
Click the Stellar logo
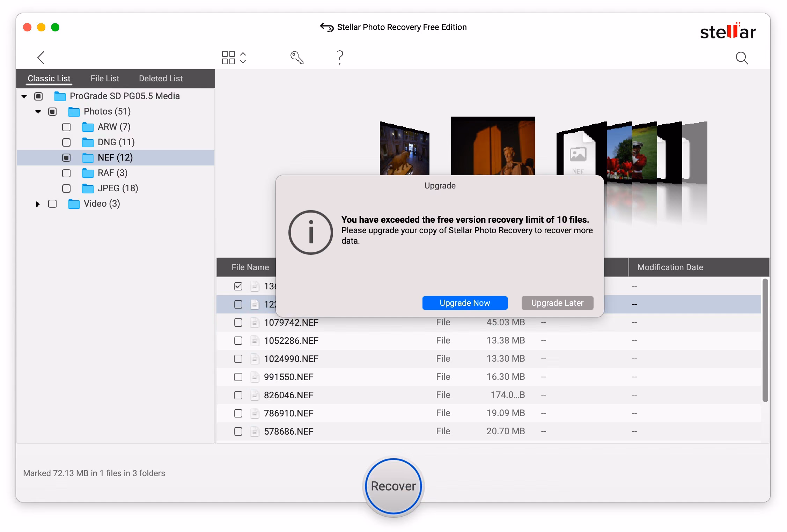pyautogui.click(x=728, y=31)
